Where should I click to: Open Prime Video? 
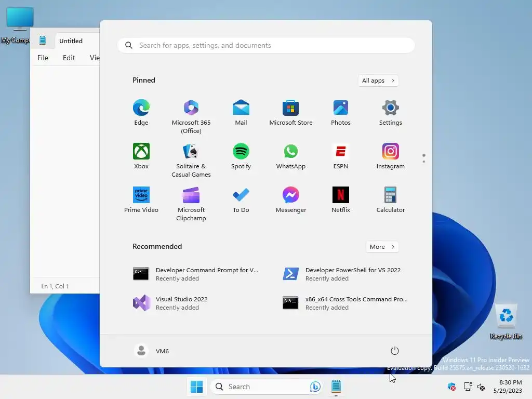[x=141, y=200]
